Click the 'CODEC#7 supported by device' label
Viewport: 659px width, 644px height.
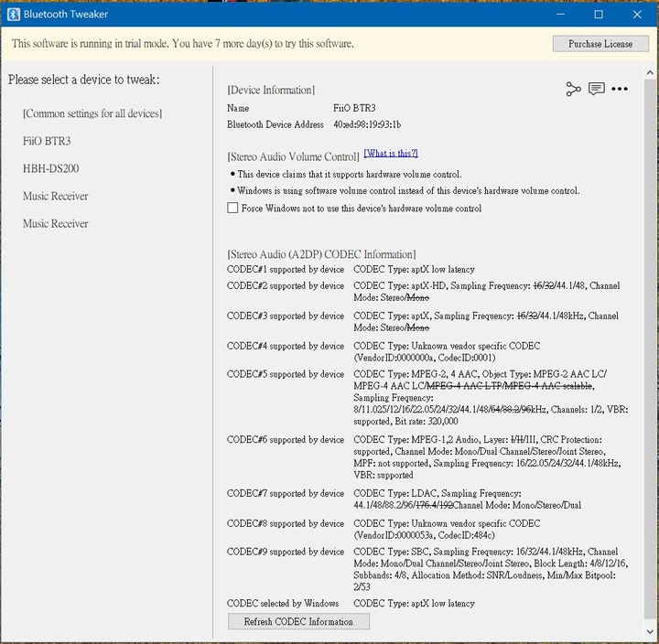286,493
